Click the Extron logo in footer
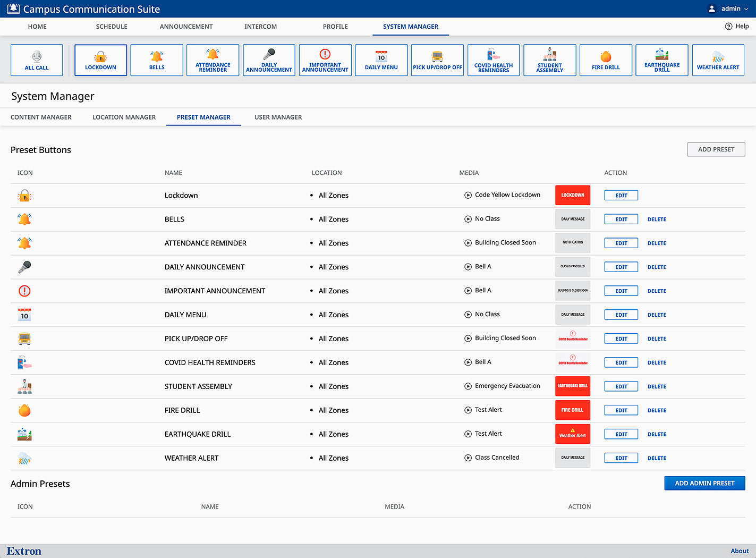This screenshot has width=756, height=558. click(24, 551)
